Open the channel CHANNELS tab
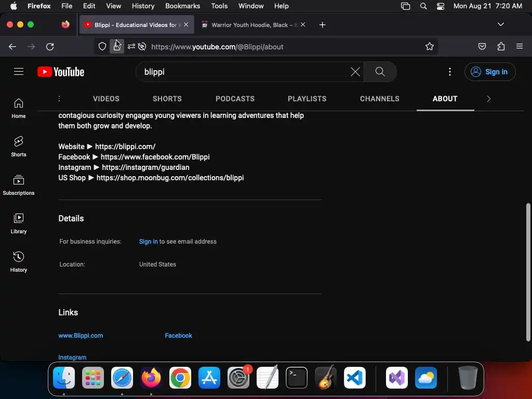 [x=379, y=99]
